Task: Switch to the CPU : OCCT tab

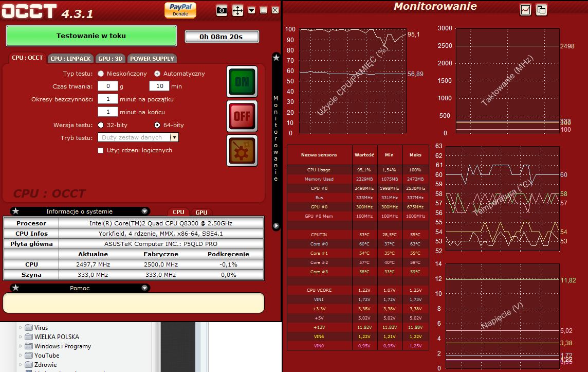Action: [27, 58]
